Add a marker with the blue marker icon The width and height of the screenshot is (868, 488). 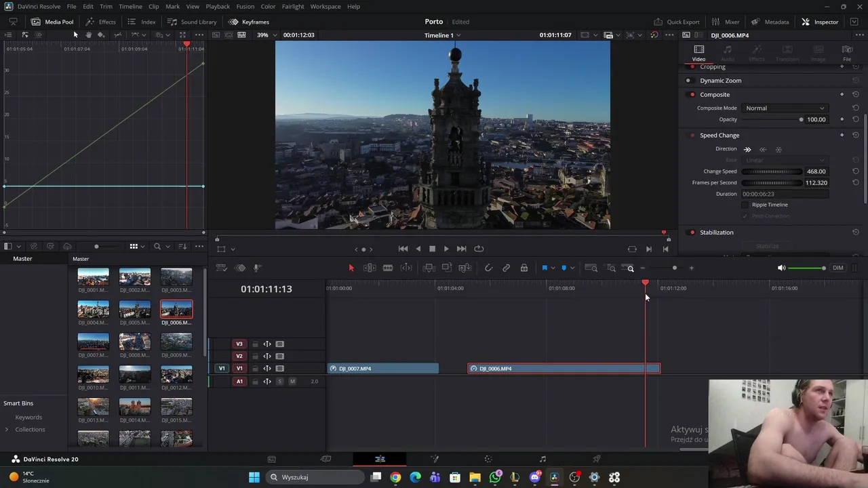(x=564, y=268)
